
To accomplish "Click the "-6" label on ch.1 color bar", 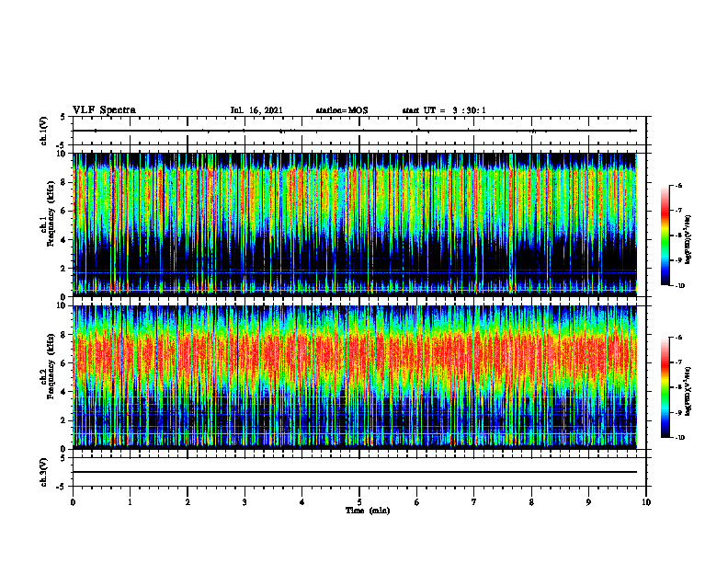I will [x=679, y=186].
